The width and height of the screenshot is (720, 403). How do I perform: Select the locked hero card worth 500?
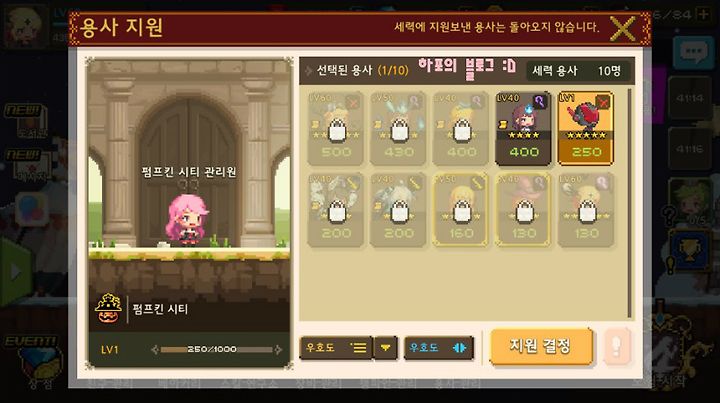(x=336, y=128)
